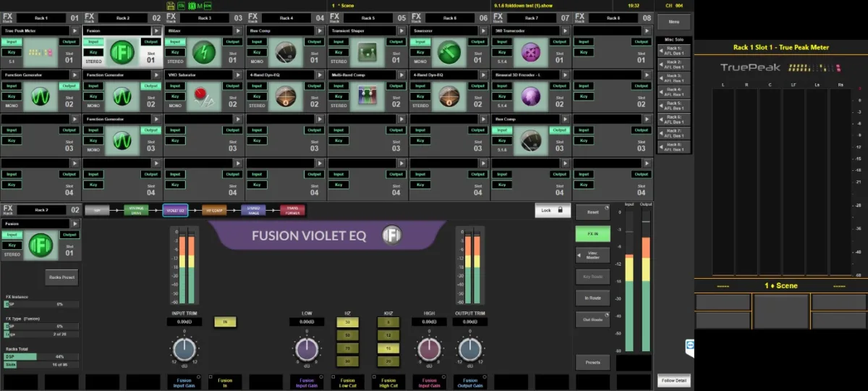Open the True Peak Meter plugin icon in Rack 1
The height and width of the screenshot is (391, 868).
pos(39,53)
